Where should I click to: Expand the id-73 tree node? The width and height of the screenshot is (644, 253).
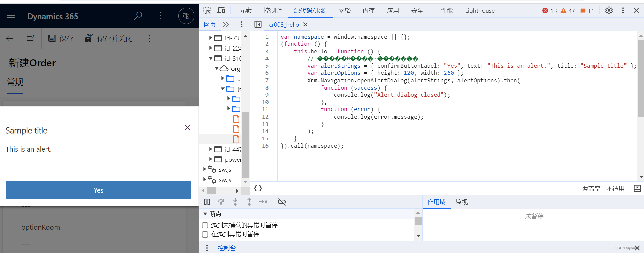[211, 38]
